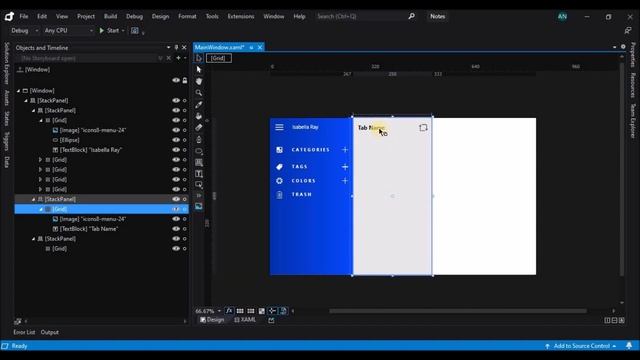
Task: Hide the TextBlock "Isabella Ray"
Action: (176, 150)
